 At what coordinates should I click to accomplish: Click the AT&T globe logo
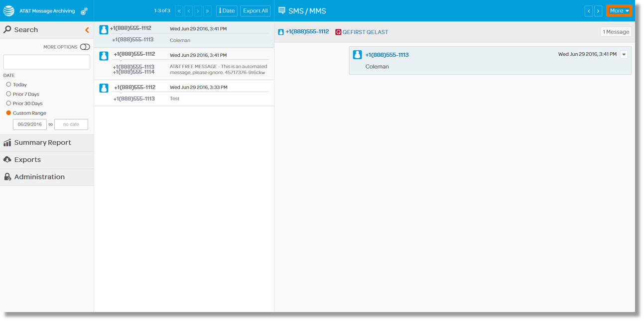(9, 11)
